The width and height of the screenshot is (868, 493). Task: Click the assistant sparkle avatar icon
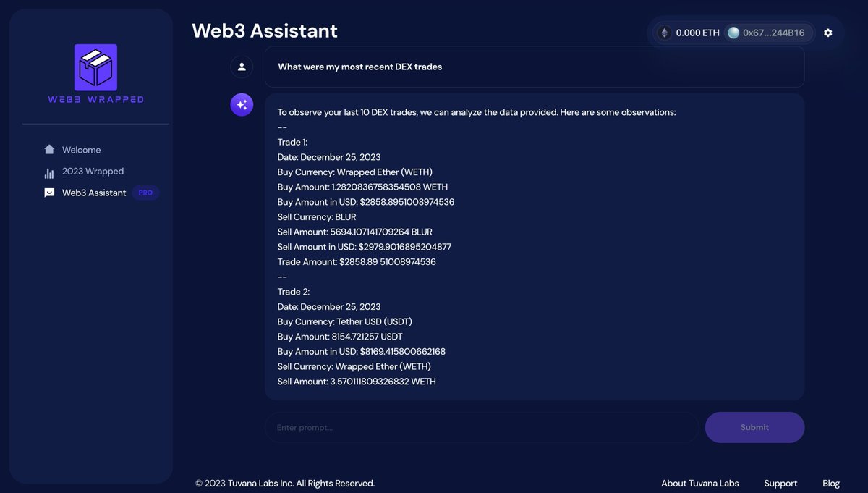pos(242,104)
